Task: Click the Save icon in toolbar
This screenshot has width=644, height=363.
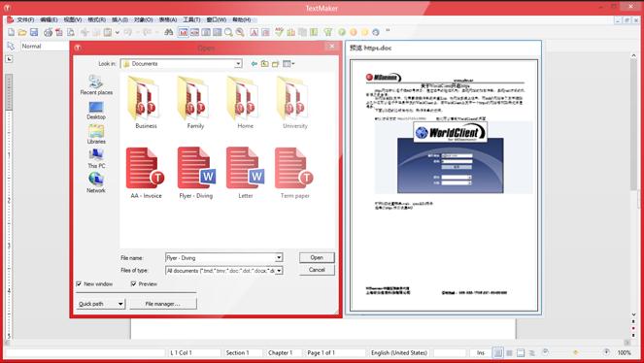Action: pyautogui.click(x=34, y=32)
